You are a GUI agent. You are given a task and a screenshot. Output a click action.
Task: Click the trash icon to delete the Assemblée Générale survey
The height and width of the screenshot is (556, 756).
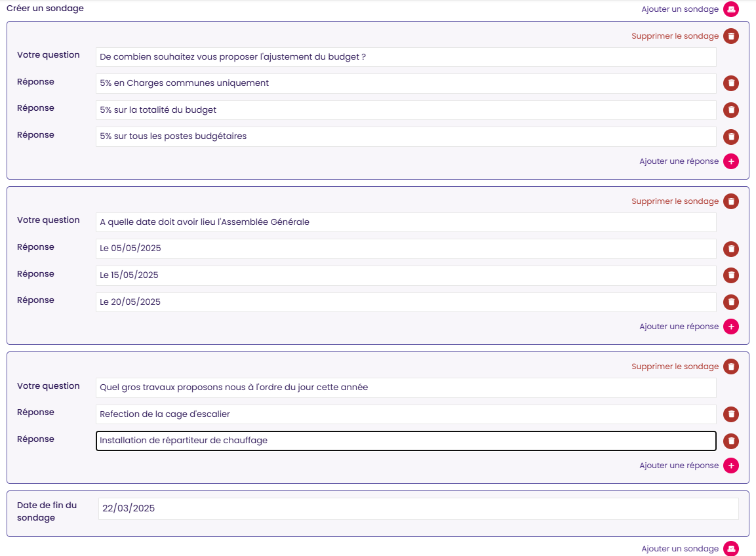731,201
